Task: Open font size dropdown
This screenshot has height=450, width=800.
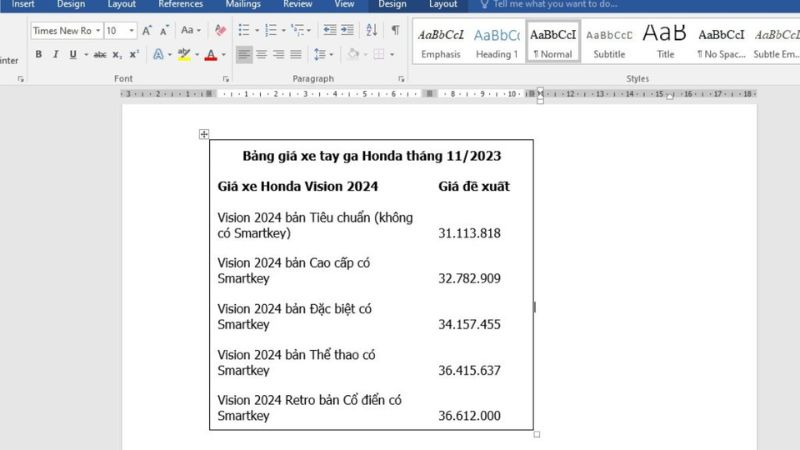Action: click(x=132, y=31)
